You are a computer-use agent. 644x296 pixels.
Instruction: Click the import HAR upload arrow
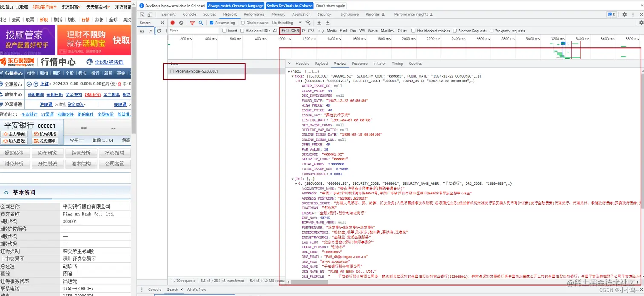(319, 23)
